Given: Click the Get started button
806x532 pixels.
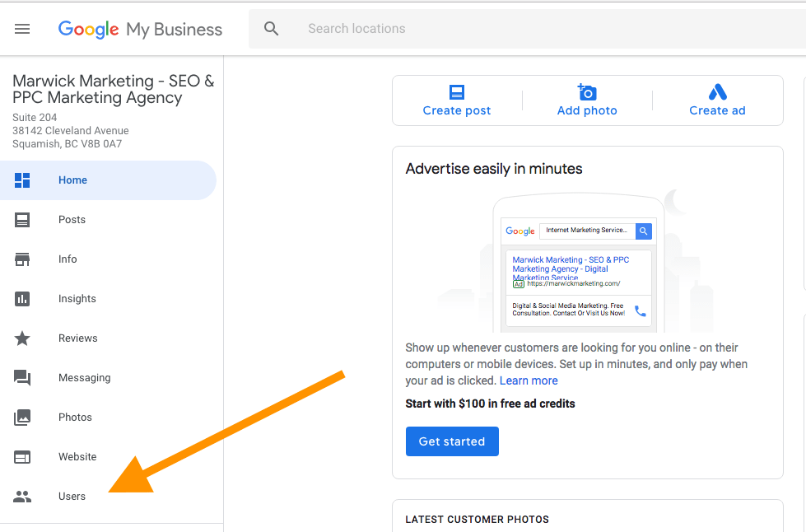Looking at the screenshot, I should [x=452, y=441].
